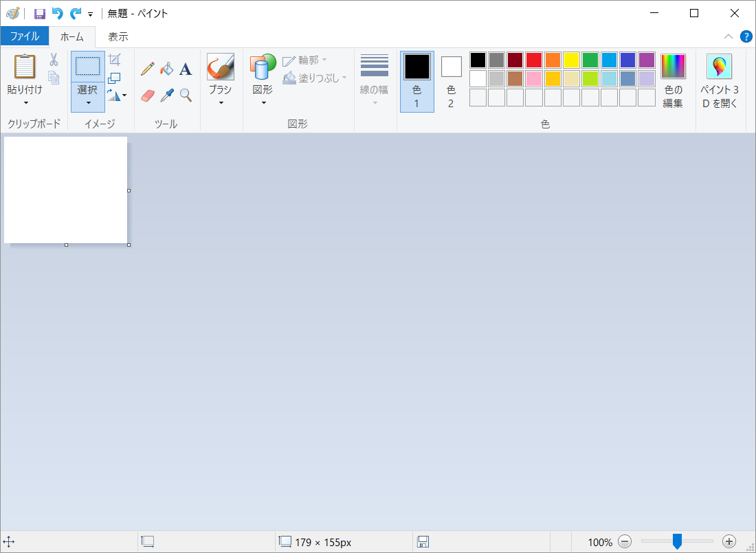Select the Fill with color bucket tool
The image size is (756, 553).
166,69
